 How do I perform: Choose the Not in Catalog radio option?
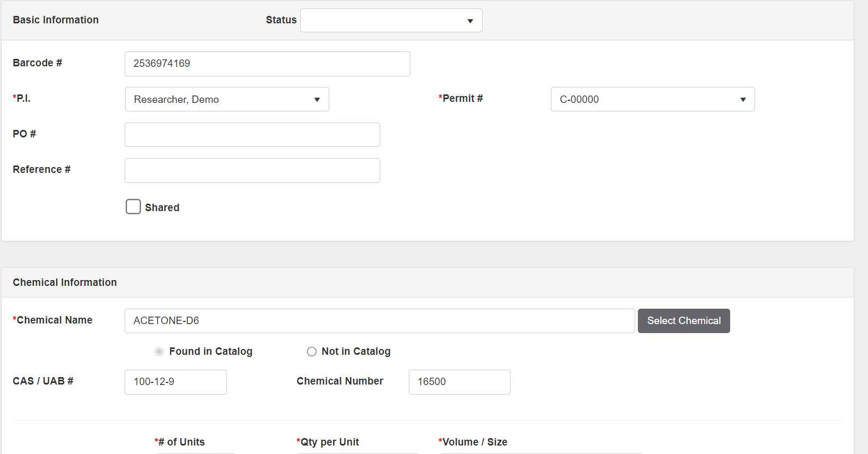312,352
